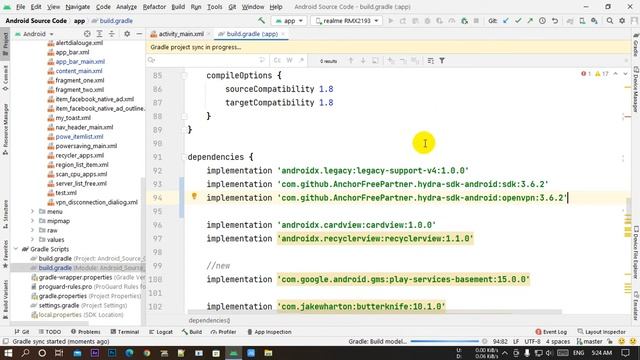Screen dimensions: 640x360
Task: Click the UTF-8 encoding status entry
Action: pyautogui.click(x=532, y=341)
